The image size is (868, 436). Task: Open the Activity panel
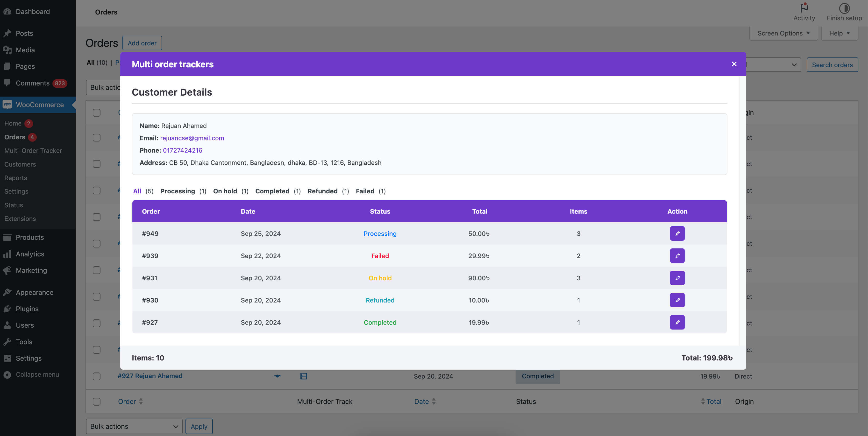[804, 11]
